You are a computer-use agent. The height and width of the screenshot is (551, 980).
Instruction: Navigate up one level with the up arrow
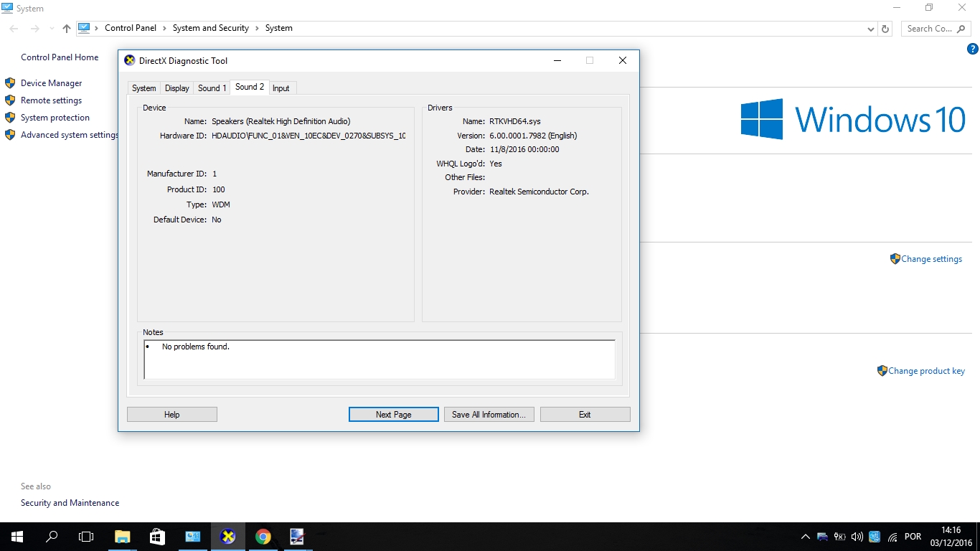[67, 29]
